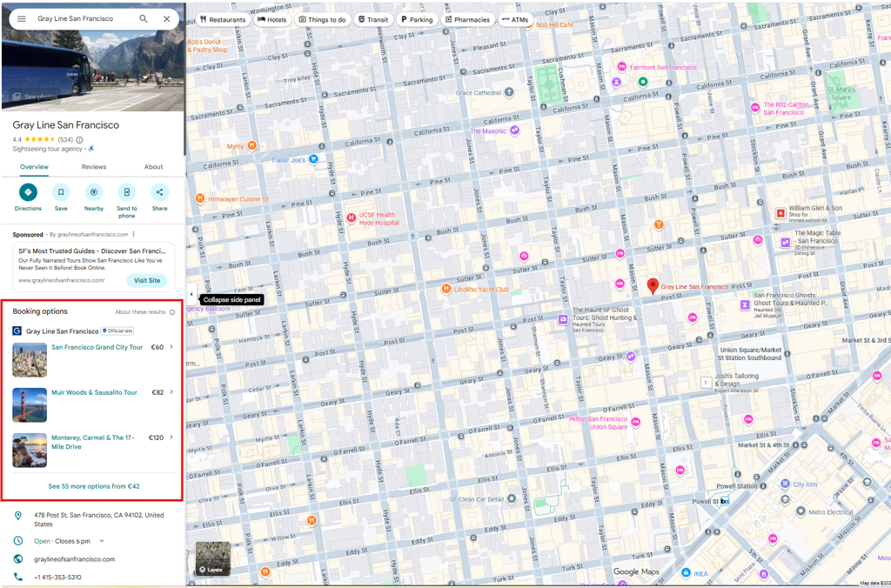Open the hamburger menu in search box

22,19
